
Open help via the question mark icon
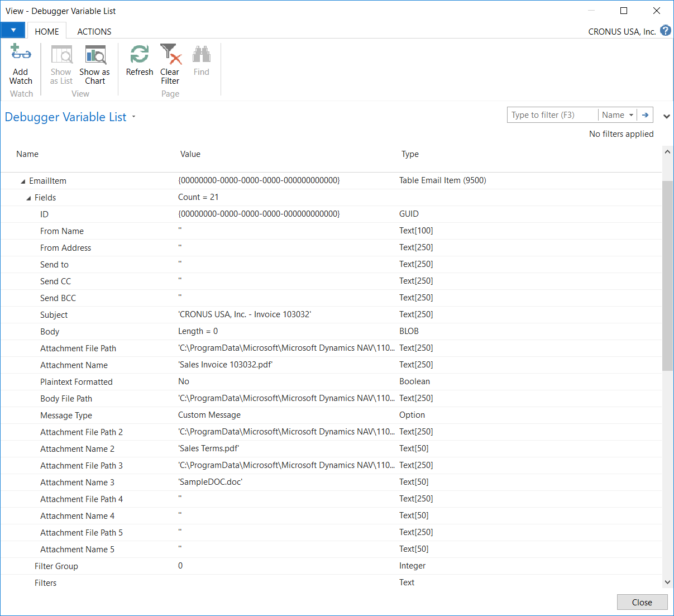(x=665, y=31)
